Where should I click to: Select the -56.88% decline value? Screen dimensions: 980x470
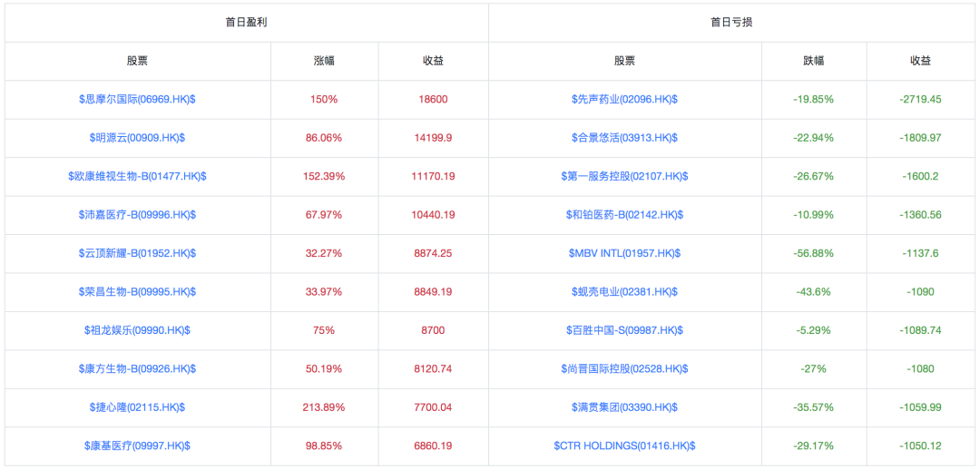pyautogui.click(x=814, y=253)
